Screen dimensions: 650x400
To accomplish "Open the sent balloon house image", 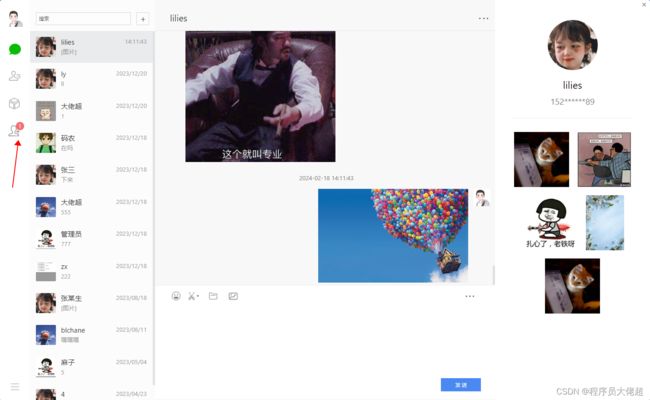I will (x=393, y=235).
